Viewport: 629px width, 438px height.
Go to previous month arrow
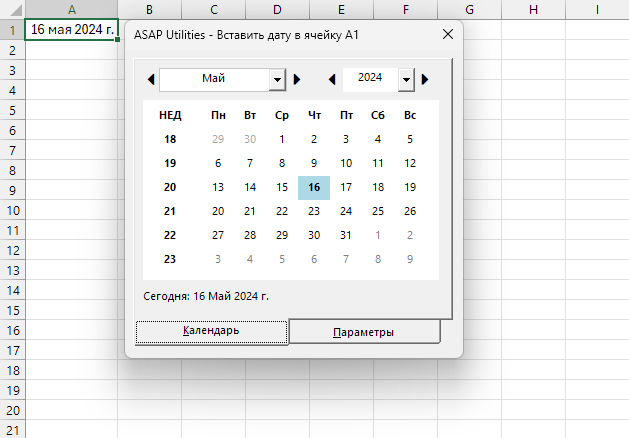151,79
